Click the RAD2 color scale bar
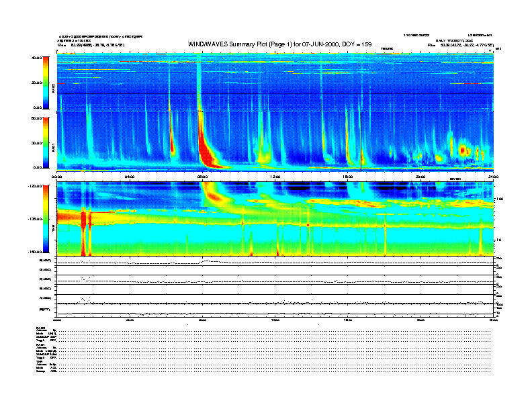Viewport: 532px width, 411px height. point(46,83)
